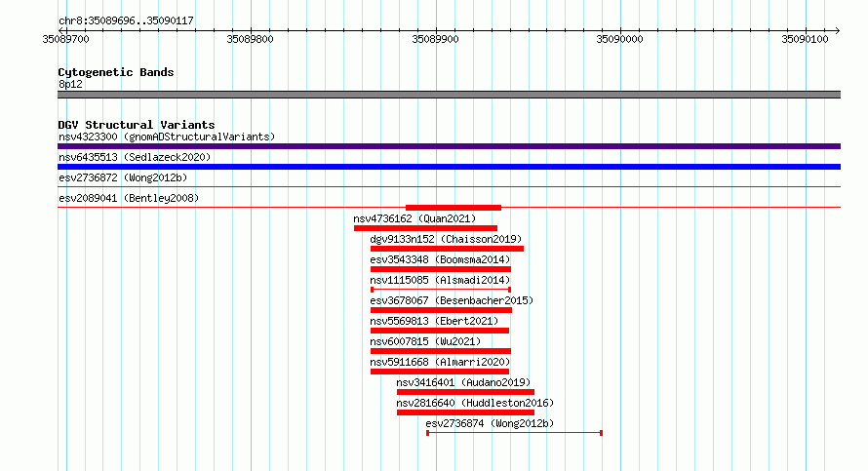Image resolution: width=868 pixels, height=471 pixels.
Task: Select thin red line under esv2736874 (Wong2012b)
Action: [x=514, y=433]
